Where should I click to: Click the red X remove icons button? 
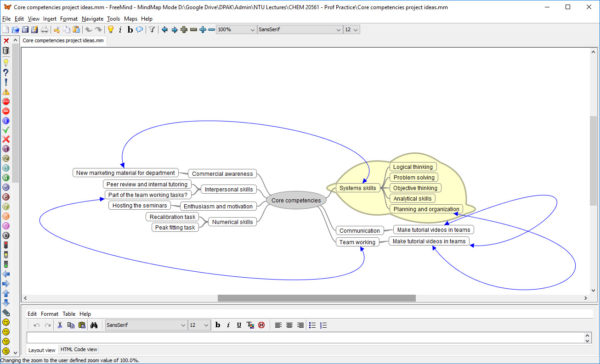point(6,41)
